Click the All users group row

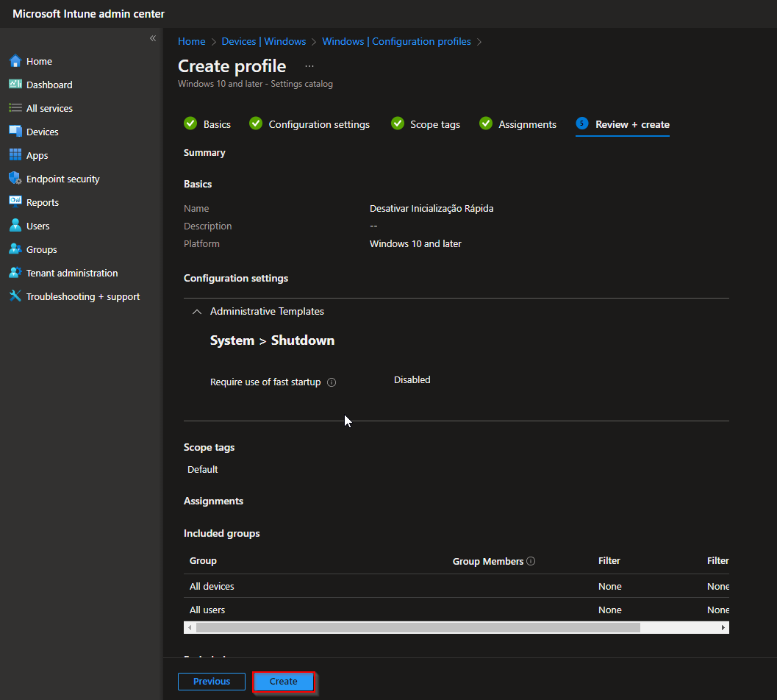click(x=456, y=610)
